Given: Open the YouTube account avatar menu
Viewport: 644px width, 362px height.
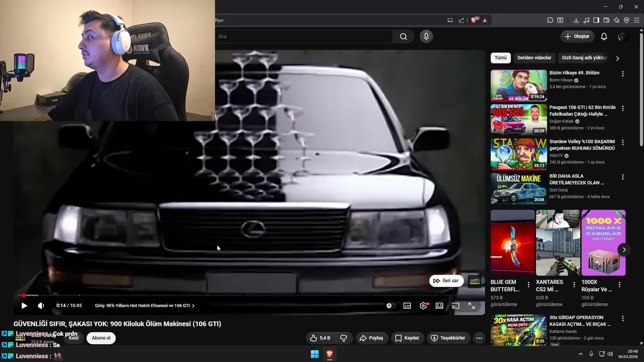Looking at the screenshot, I should click(x=623, y=36).
